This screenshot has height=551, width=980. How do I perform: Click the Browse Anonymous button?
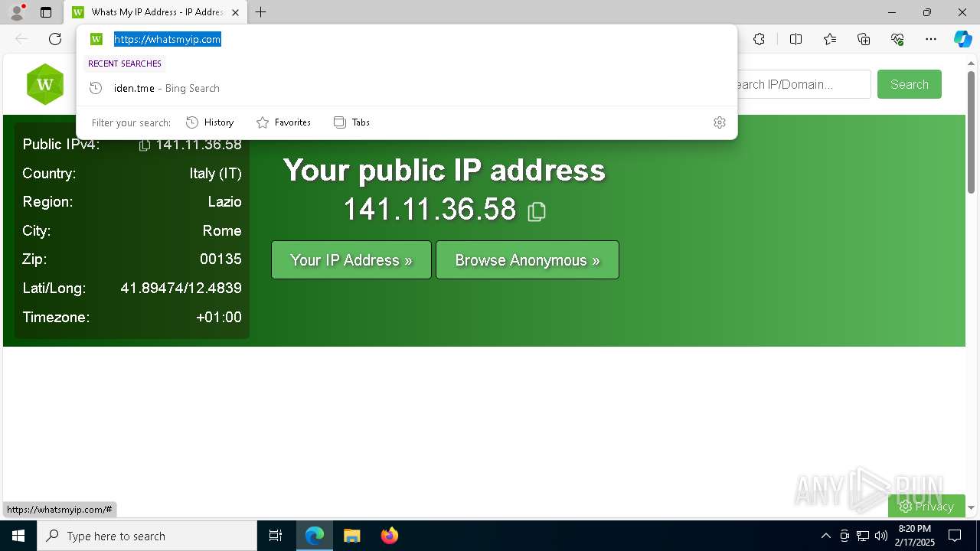pos(528,260)
